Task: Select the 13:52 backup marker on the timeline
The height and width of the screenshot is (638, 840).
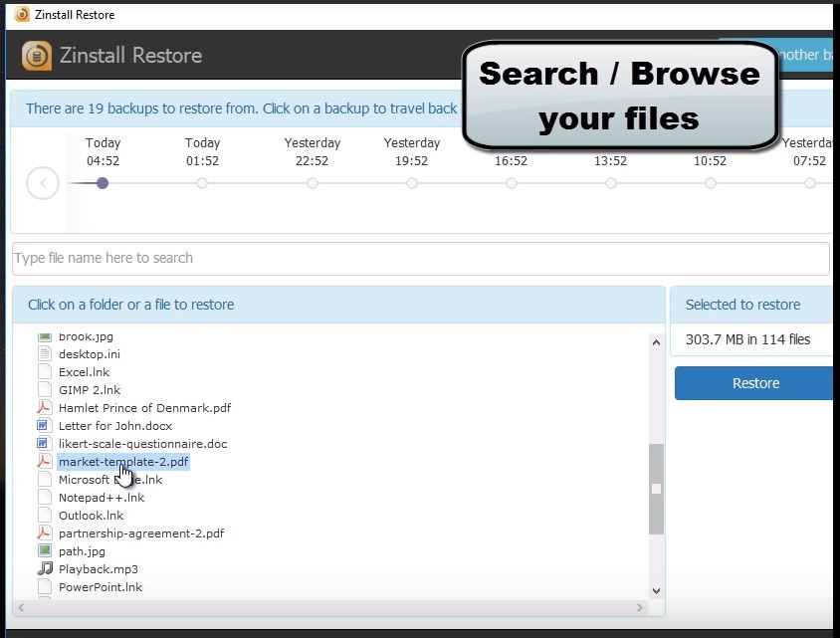Action: coord(610,183)
